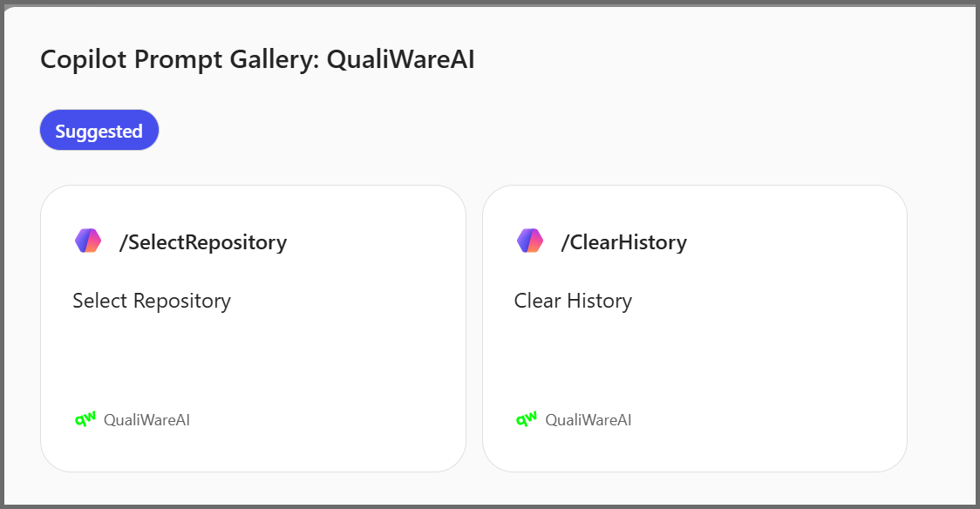Click the green QualiWare logo in SelectRepository card
The image size is (980, 509).
coord(85,419)
